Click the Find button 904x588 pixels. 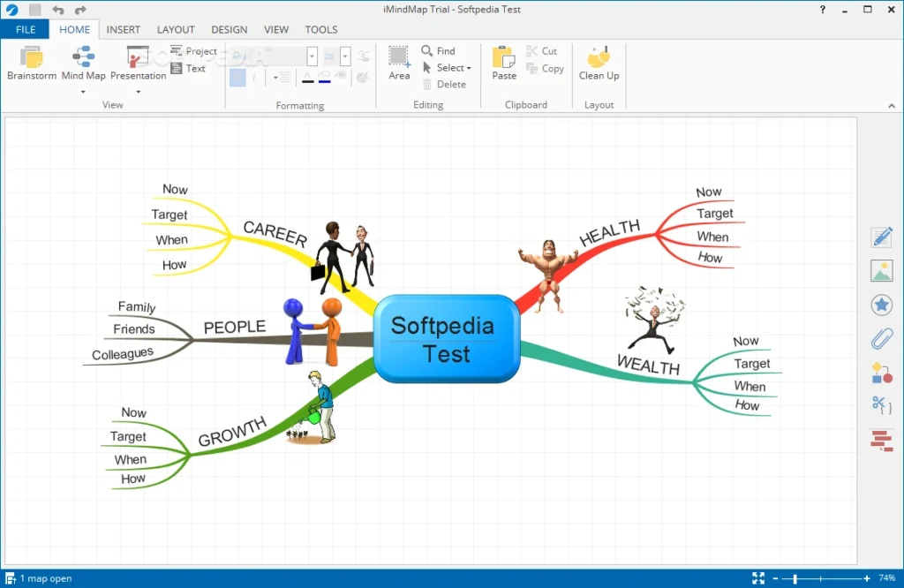(441, 50)
